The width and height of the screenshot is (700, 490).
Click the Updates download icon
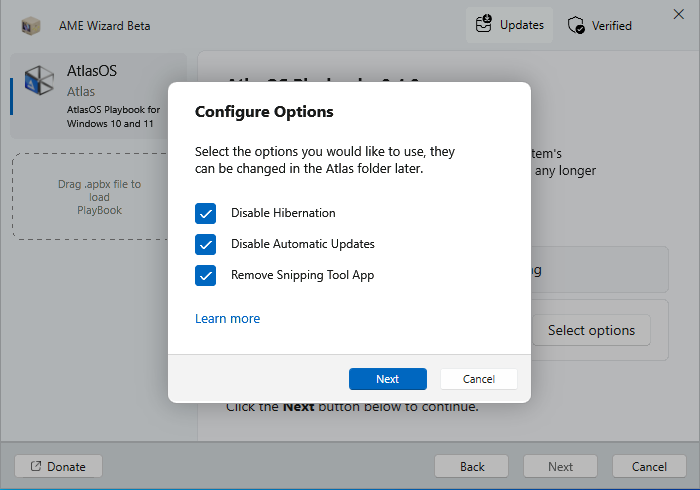coord(484,24)
